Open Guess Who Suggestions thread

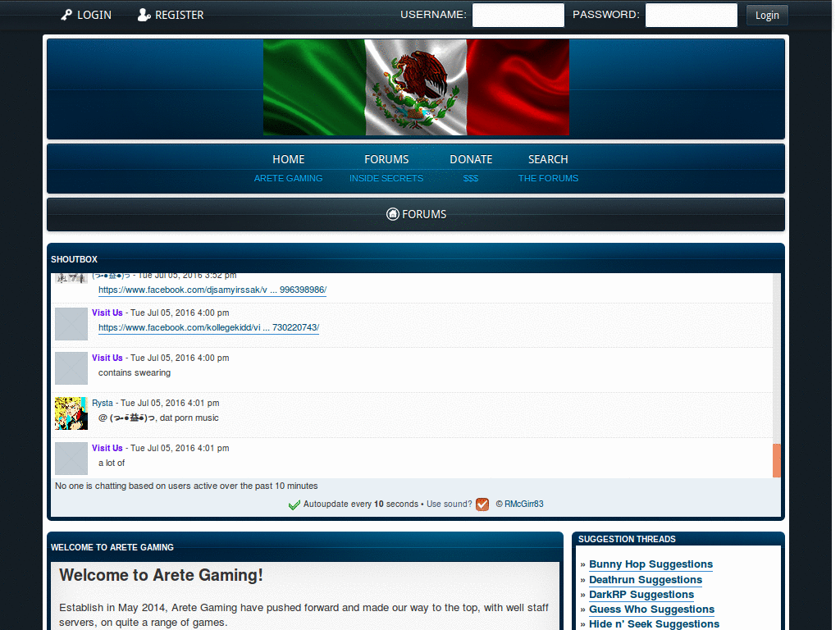coord(651,609)
